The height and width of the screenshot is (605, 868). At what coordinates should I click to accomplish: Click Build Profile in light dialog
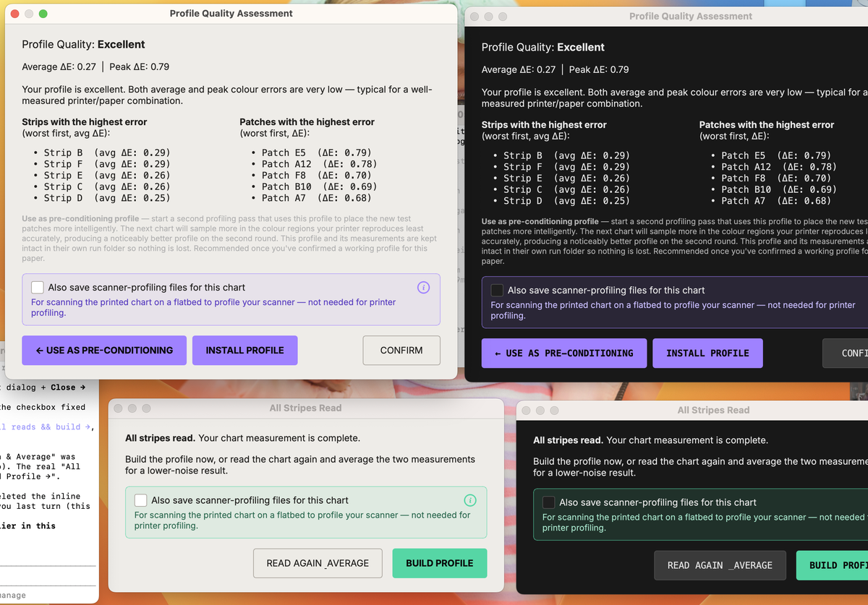click(x=440, y=563)
